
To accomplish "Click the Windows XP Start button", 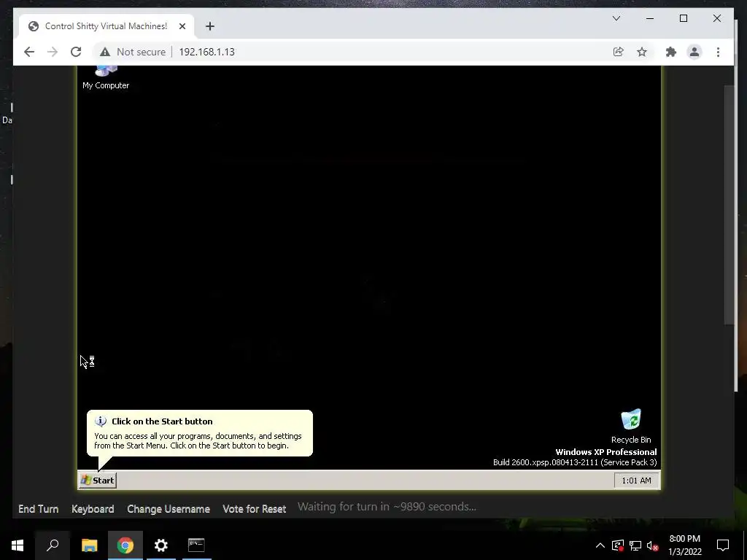I will click(x=98, y=480).
